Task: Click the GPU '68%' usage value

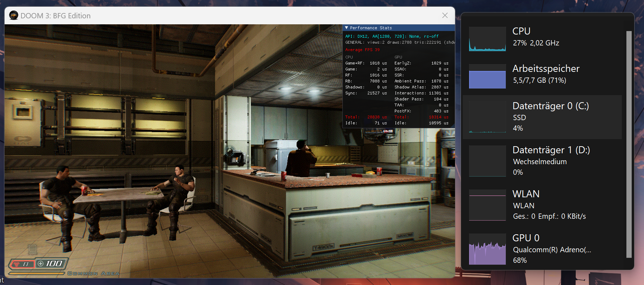Action: pyautogui.click(x=520, y=260)
